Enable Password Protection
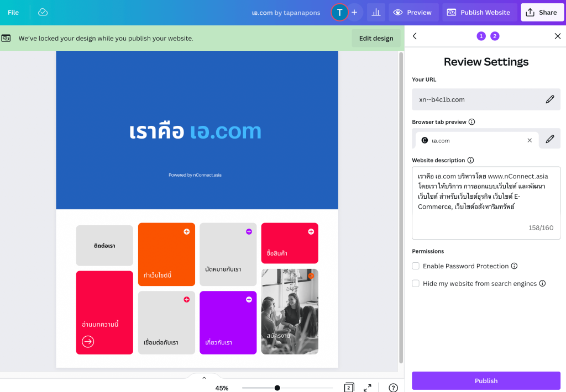 tap(415, 266)
